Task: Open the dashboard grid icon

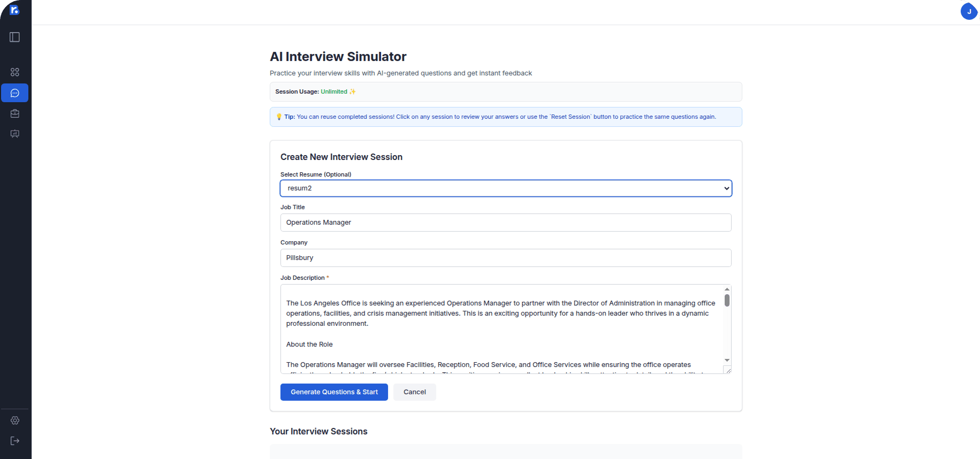Action: pyautogui.click(x=14, y=72)
